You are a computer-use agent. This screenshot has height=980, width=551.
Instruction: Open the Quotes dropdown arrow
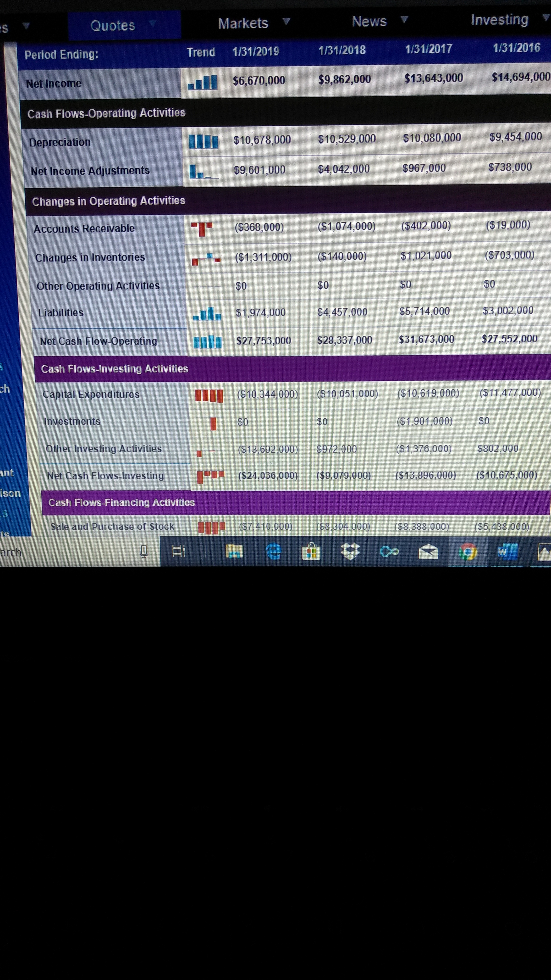click(x=153, y=24)
